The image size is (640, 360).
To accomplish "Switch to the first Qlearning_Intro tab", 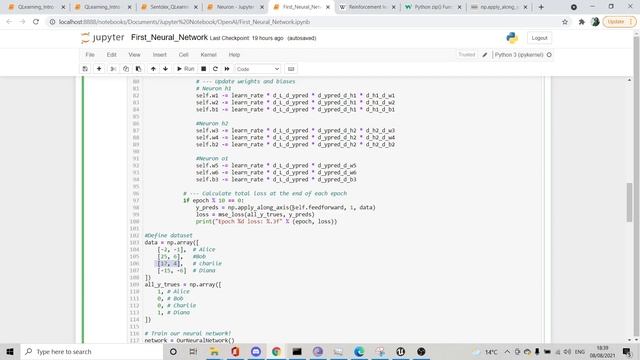I will (x=36, y=7).
